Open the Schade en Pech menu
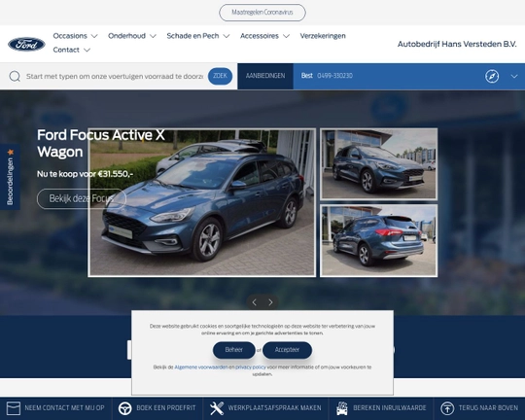The width and height of the screenshot is (525, 420). (x=192, y=36)
